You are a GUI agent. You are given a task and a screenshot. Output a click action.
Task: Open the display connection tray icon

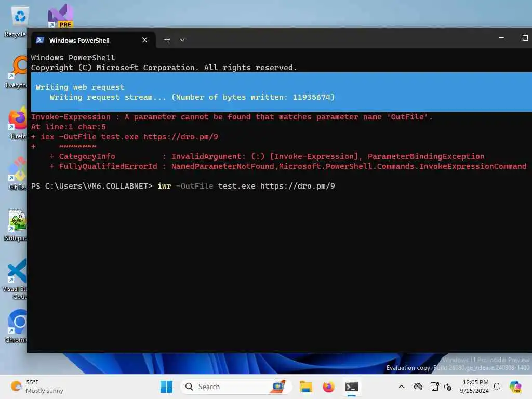click(435, 387)
